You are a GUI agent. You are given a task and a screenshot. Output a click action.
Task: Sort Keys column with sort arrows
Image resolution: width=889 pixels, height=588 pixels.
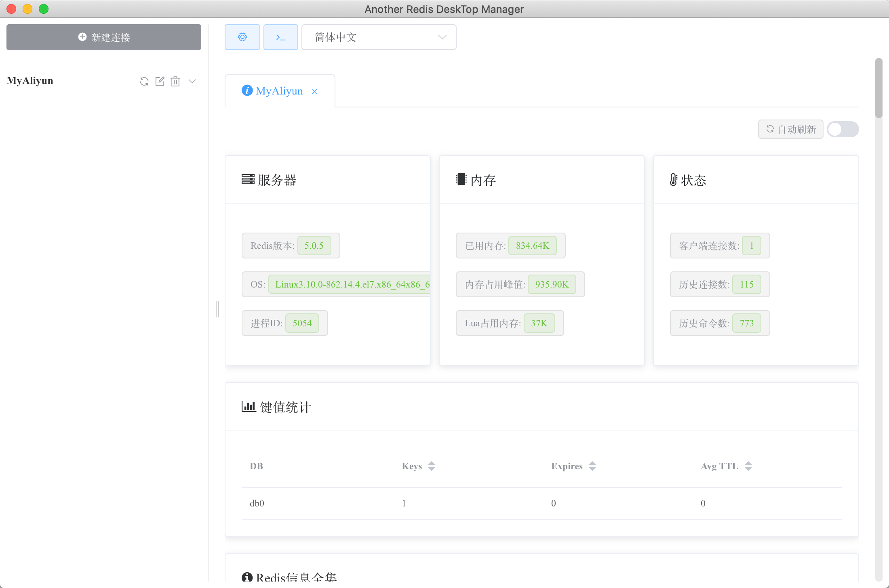coord(432,466)
